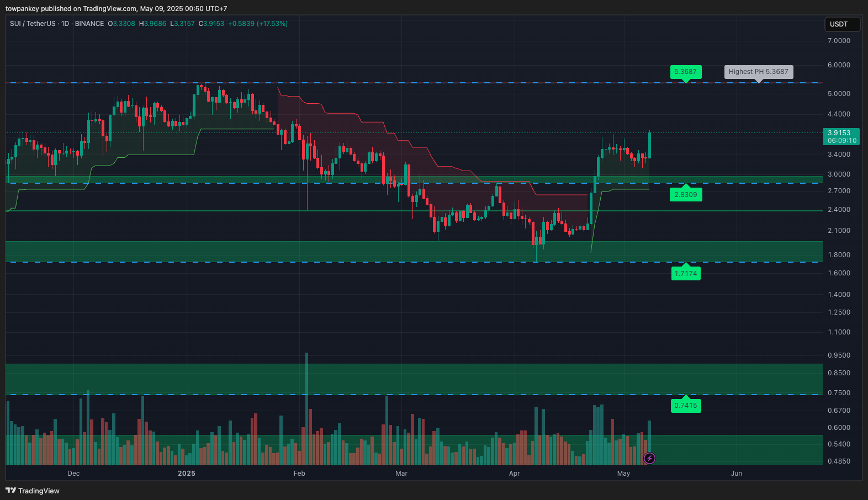Image resolution: width=868 pixels, height=500 pixels.
Task: Click the USDT currency button
Action: click(842, 24)
